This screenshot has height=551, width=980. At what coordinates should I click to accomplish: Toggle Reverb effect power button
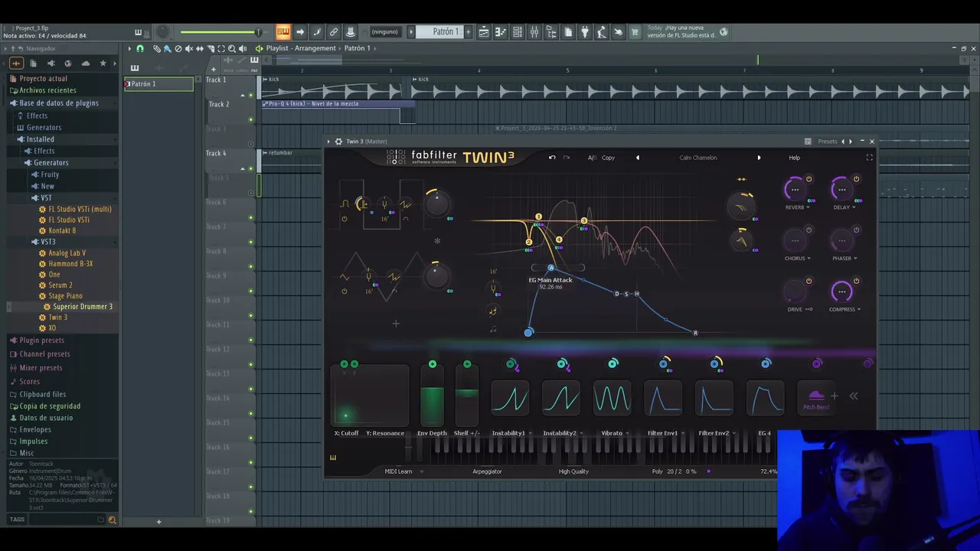point(808,179)
